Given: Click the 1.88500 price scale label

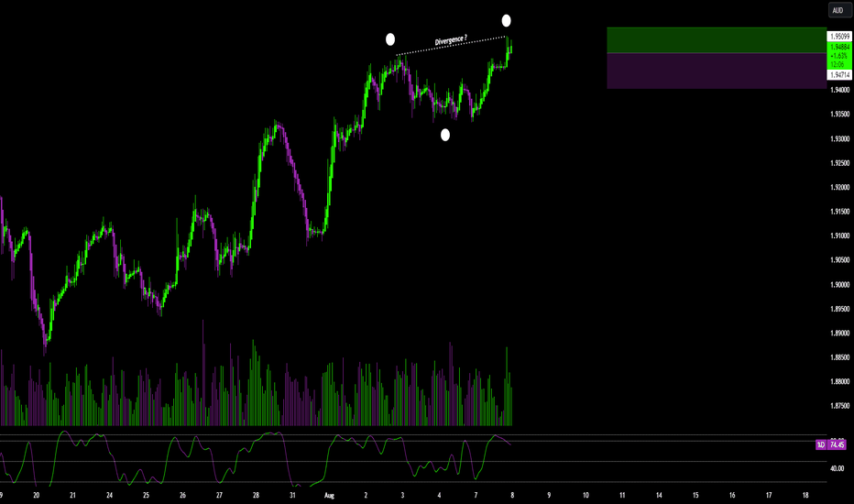Looking at the screenshot, I should tap(840, 357).
